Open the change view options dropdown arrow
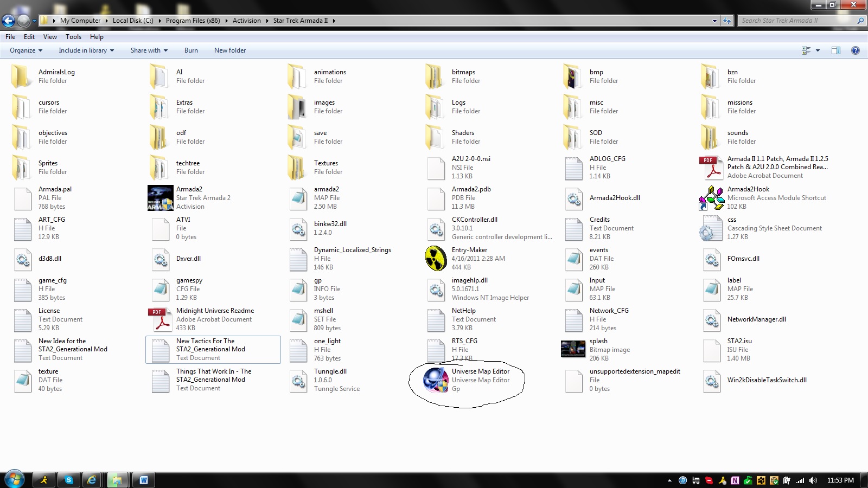The width and height of the screenshot is (868, 488). [818, 50]
